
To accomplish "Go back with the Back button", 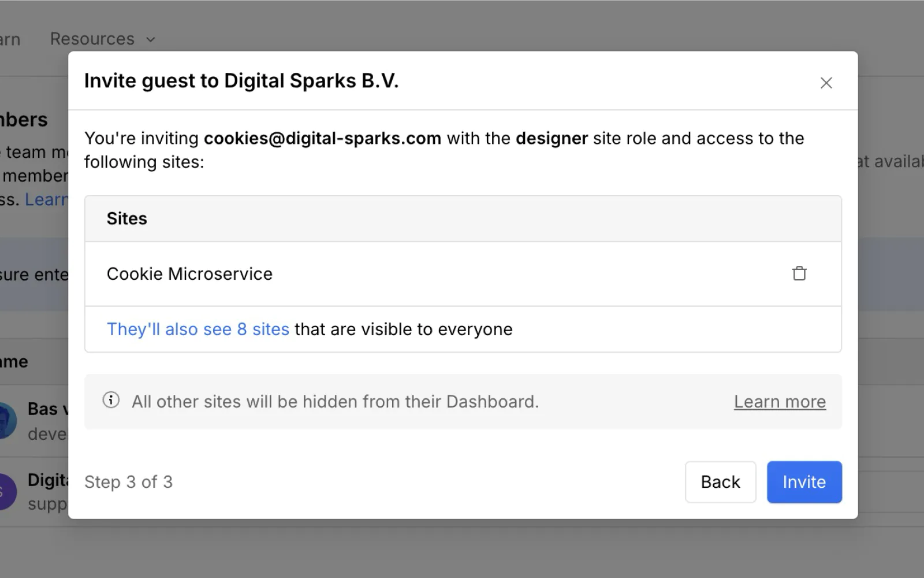I will point(720,481).
